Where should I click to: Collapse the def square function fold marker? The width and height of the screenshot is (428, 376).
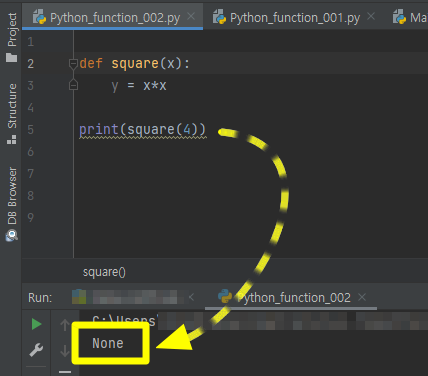click(73, 63)
